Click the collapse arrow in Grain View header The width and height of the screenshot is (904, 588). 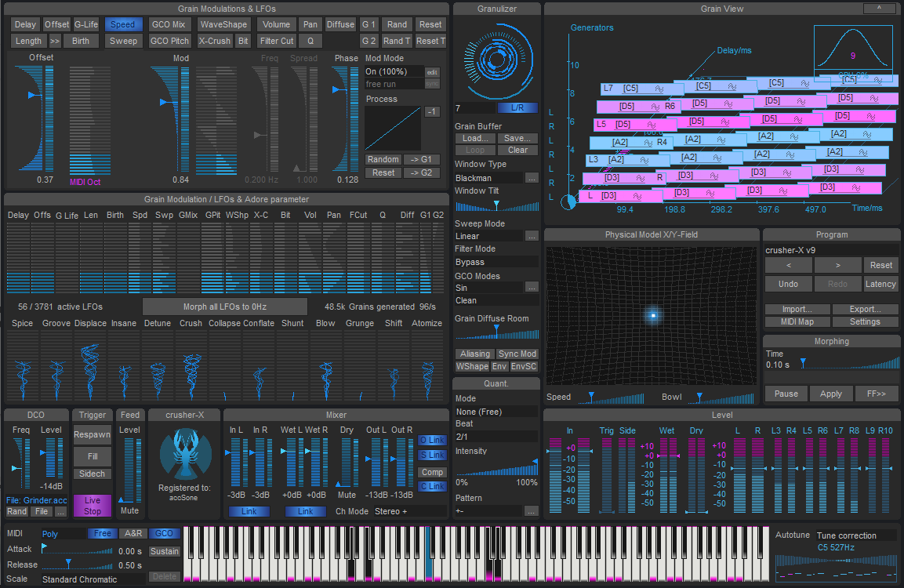[878, 9]
